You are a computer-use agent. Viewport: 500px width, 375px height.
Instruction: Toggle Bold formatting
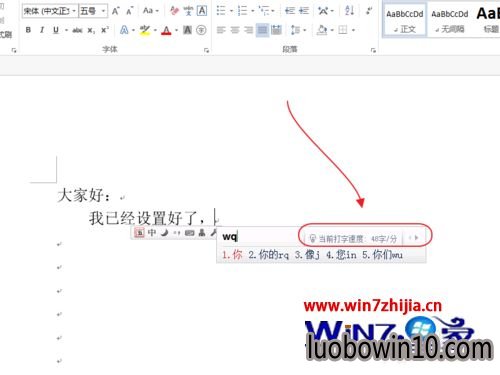tap(28, 30)
